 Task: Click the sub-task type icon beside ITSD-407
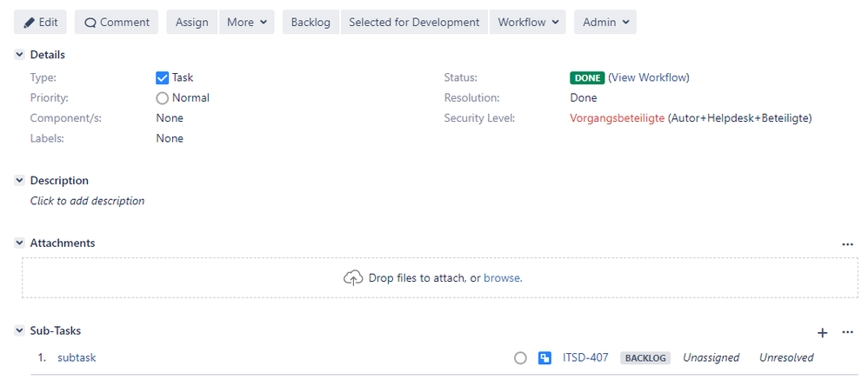[544, 357]
